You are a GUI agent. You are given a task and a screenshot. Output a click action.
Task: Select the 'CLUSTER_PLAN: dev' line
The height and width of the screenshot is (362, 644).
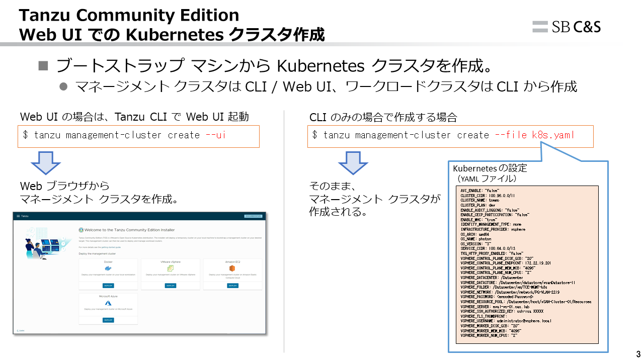pos(478,205)
